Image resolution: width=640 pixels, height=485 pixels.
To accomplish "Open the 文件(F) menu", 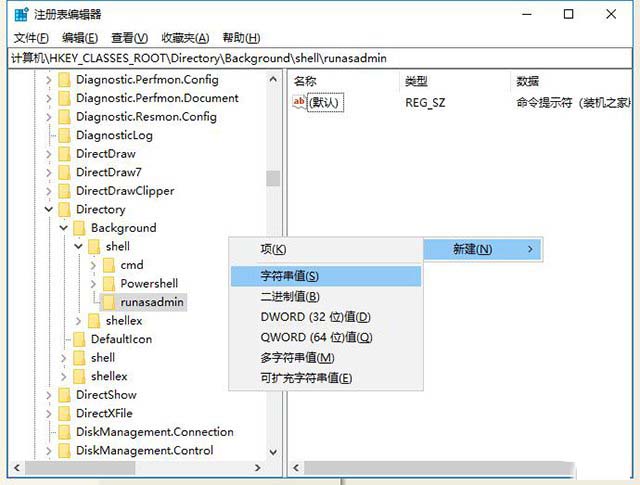I will click(x=31, y=38).
